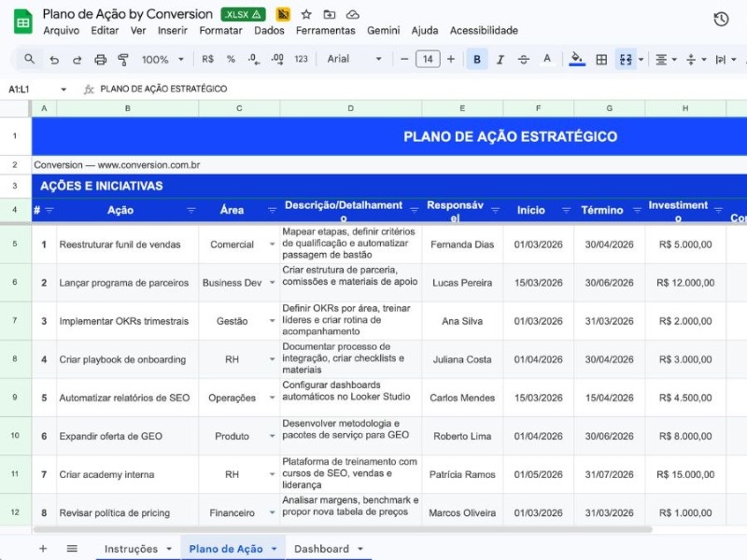Click the merge cells icon

[624, 60]
